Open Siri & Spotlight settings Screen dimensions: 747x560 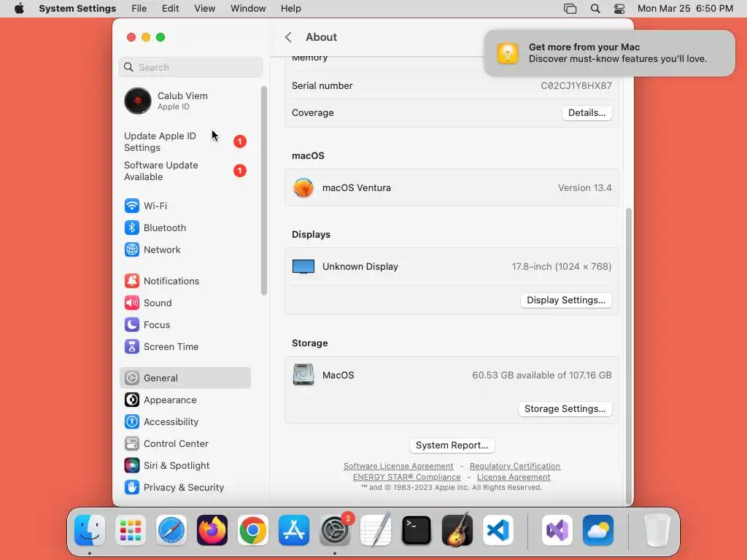click(185, 466)
